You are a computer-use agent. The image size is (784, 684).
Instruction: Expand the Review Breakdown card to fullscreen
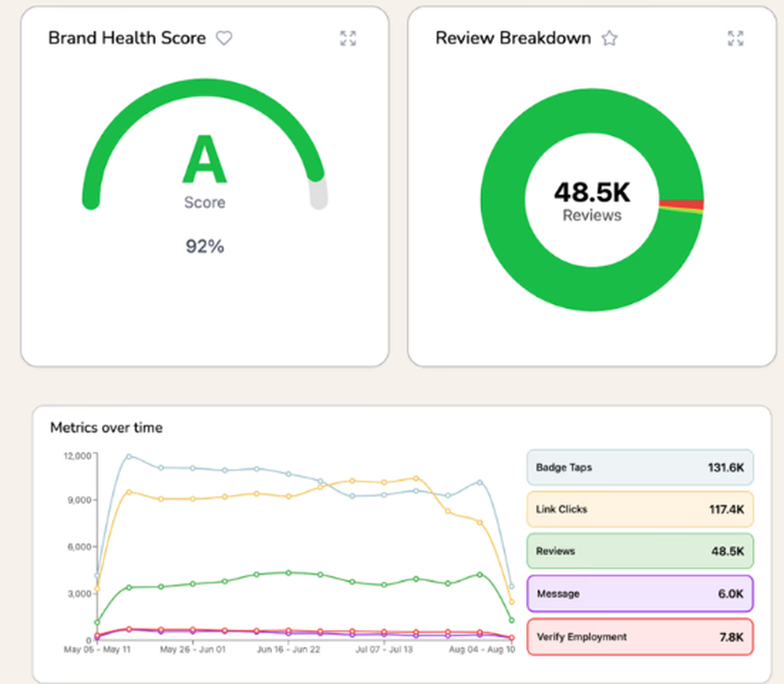[x=735, y=38]
